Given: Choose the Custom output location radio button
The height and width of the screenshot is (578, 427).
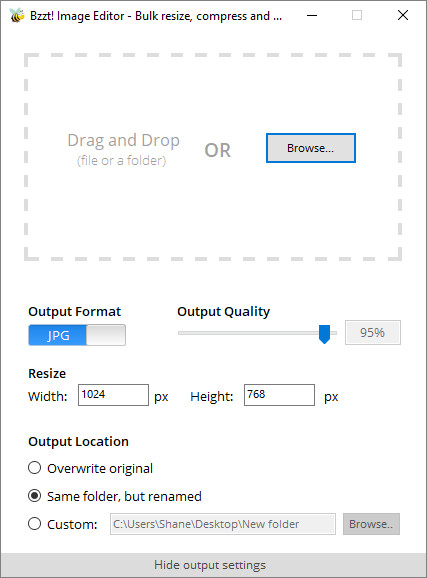Looking at the screenshot, I should point(35,523).
